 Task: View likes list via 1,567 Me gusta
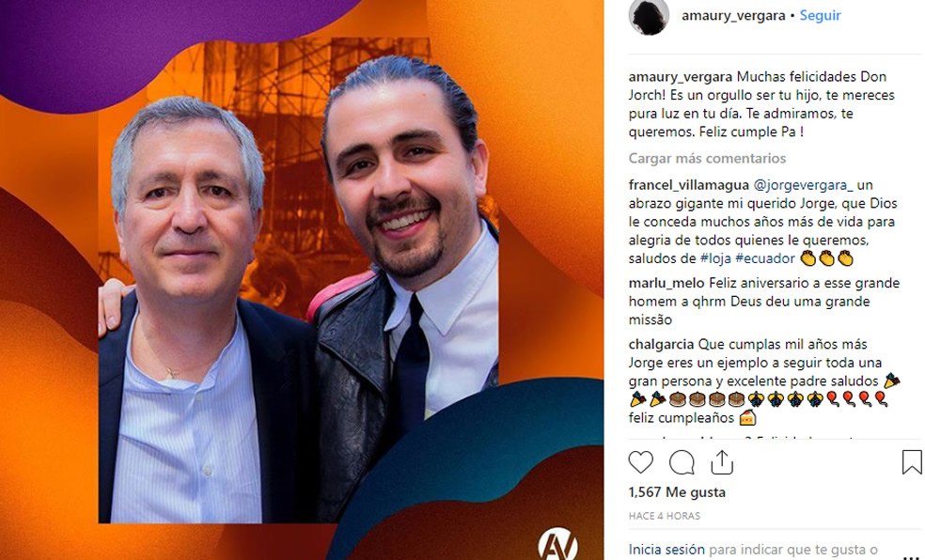(x=677, y=492)
